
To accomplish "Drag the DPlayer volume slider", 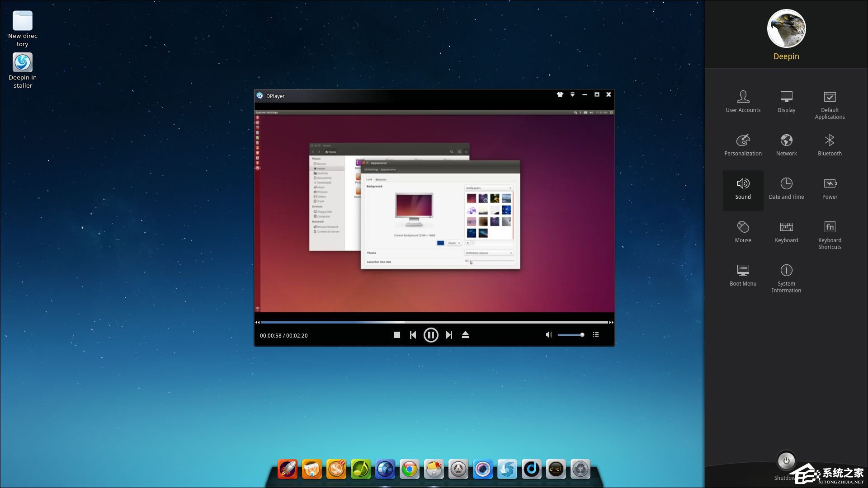I will click(x=582, y=335).
